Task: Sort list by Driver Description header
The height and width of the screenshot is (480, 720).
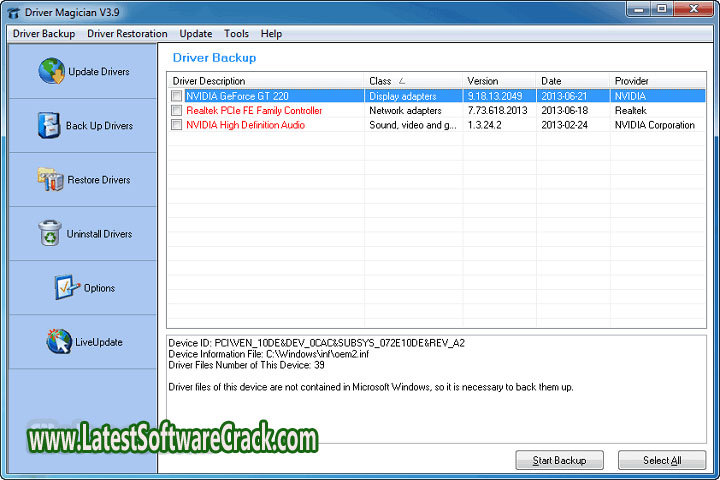Action: [265, 81]
